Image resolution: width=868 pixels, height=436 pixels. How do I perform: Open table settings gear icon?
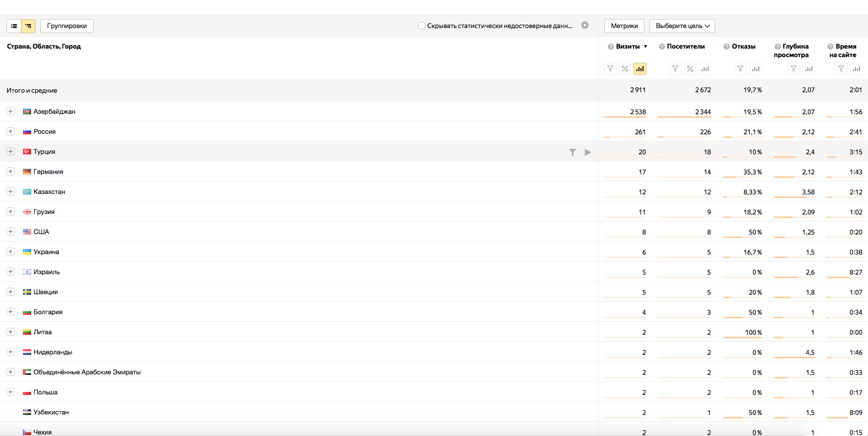[x=585, y=26]
